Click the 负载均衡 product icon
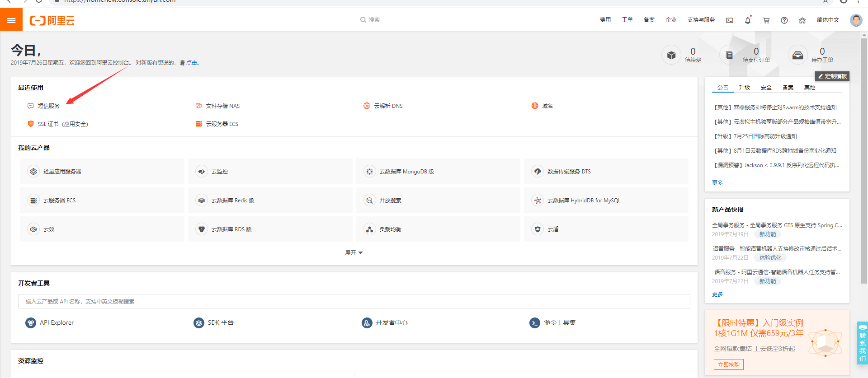 tap(370, 229)
